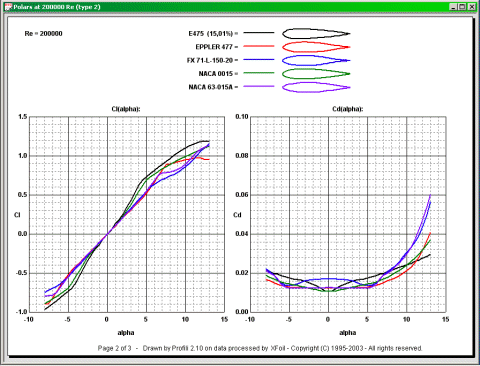Click the 'E475 (15,01%) =' legend label
480x366 pixels.
click(213, 34)
